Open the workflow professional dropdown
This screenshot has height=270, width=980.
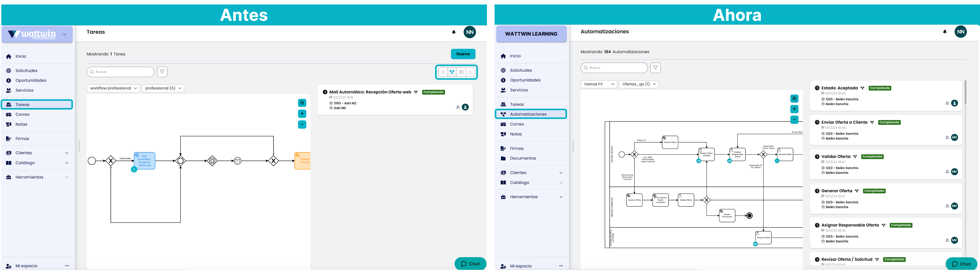click(x=113, y=88)
